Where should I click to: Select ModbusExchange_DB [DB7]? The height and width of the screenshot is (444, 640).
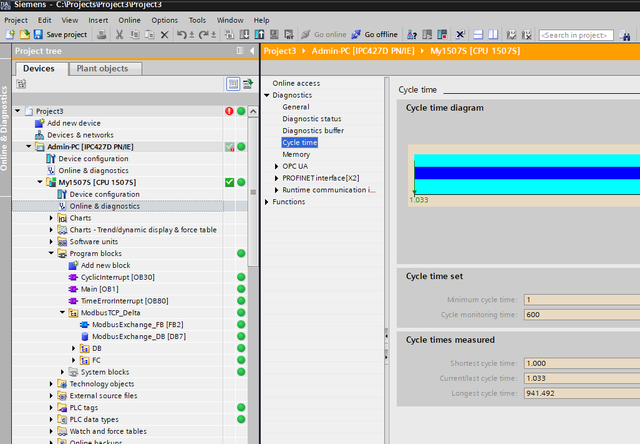coord(139,336)
